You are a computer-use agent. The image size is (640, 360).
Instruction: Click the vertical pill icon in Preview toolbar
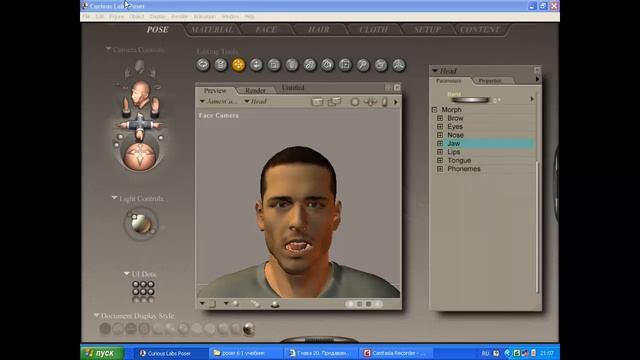[384, 102]
